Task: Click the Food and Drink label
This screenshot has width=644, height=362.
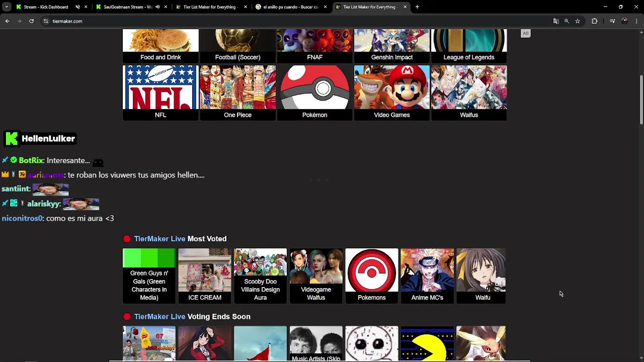Action: pyautogui.click(x=160, y=57)
